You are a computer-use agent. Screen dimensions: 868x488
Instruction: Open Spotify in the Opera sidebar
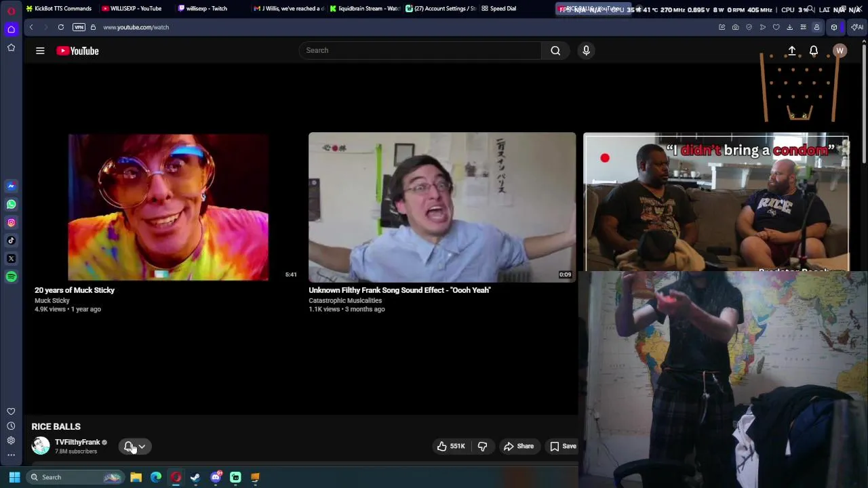pos(11,277)
